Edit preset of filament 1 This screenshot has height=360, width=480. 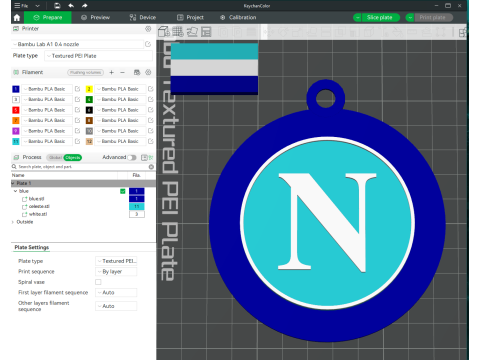tap(77, 89)
